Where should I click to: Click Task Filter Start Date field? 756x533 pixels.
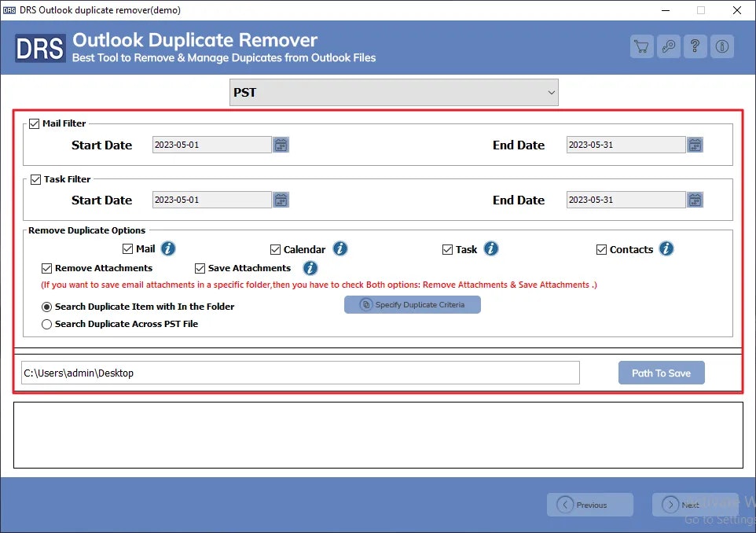pos(212,200)
